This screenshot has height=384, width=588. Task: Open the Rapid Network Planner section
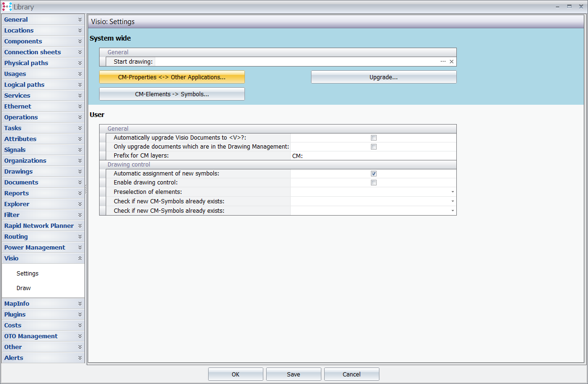click(x=43, y=226)
